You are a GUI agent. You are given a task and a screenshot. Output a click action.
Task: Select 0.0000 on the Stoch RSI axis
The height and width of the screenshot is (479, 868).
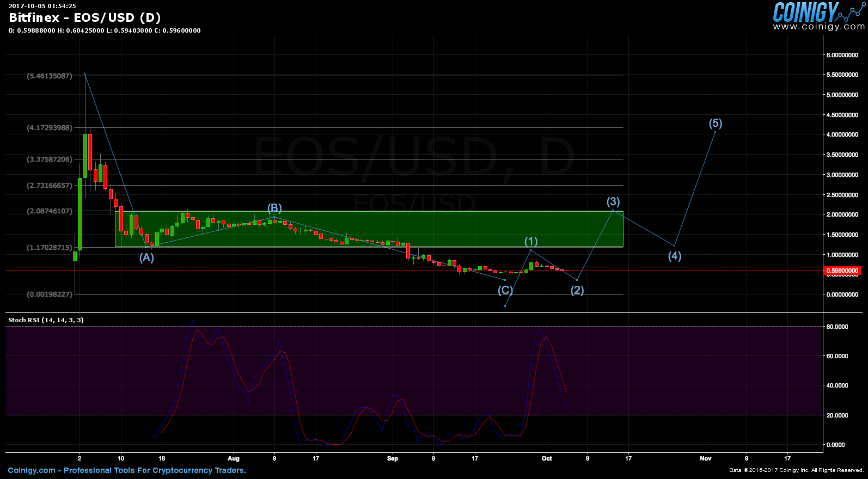(836, 445)
